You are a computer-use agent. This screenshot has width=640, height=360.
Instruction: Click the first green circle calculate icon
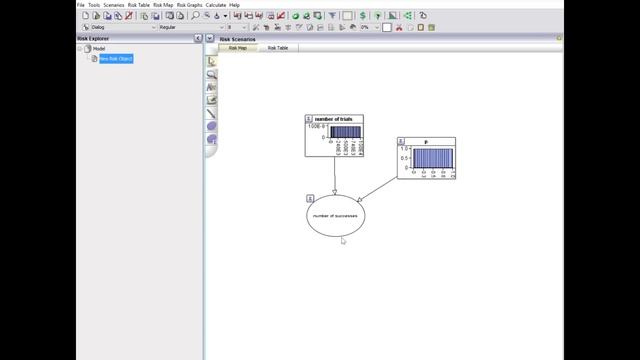[x=296, y=16]
